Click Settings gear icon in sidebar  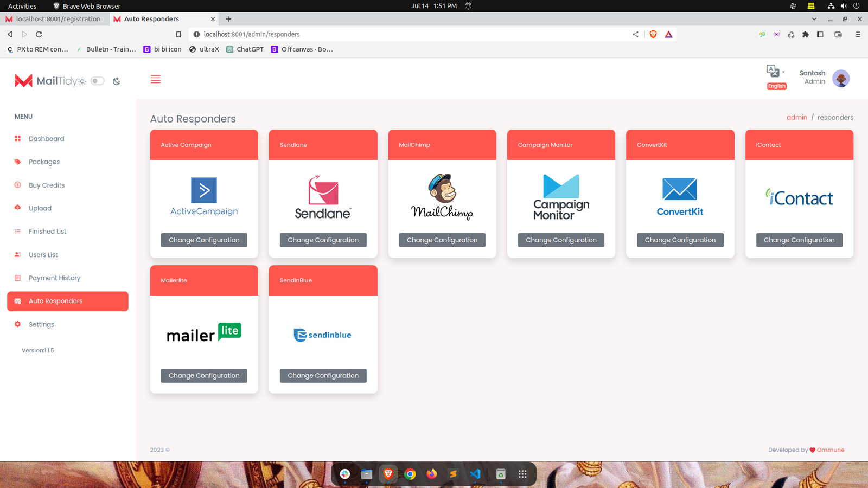[x=17, y=324]
